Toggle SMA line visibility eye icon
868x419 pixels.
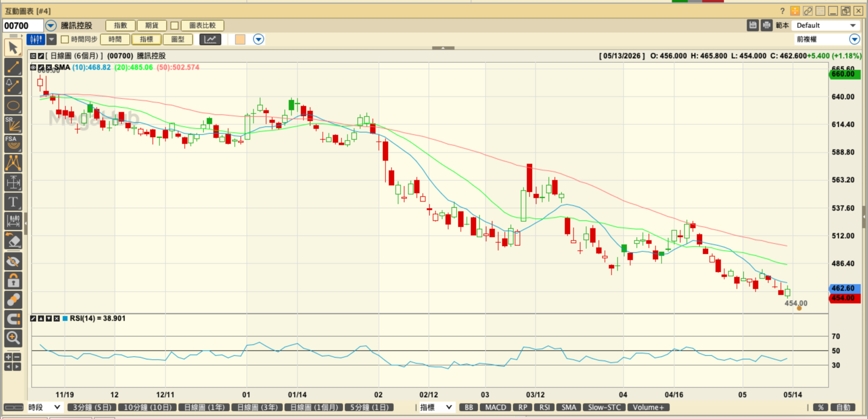tap(33, 67)
